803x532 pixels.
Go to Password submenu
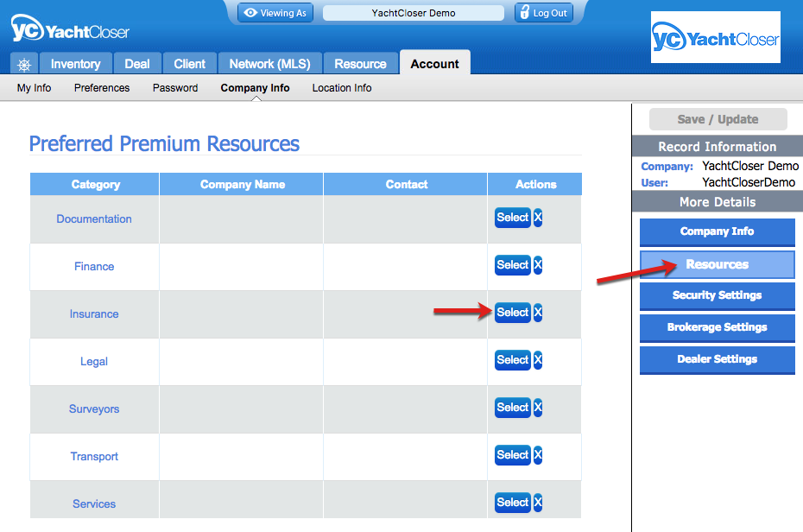tap(175, 88)
